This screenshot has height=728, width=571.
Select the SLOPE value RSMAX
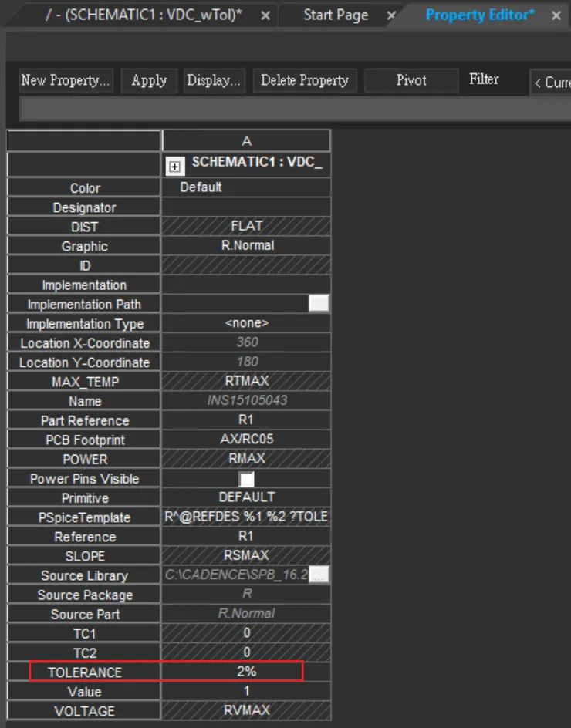click(246, 555)
